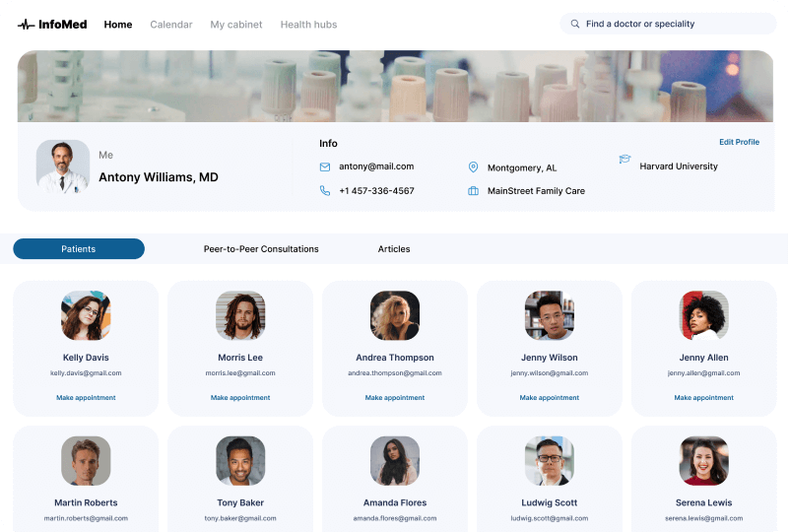Click tony.baker@gmail.com email

[x=240, y=518]
